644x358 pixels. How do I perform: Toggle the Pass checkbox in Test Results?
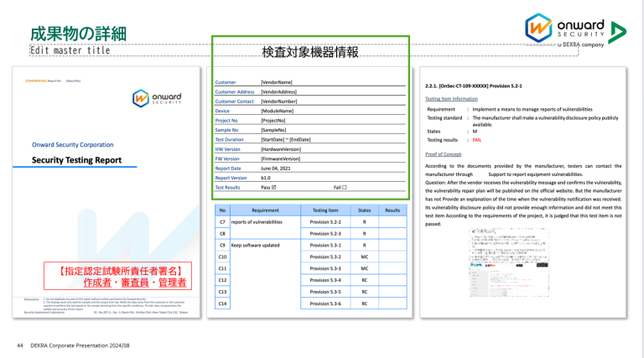(274, 187)
